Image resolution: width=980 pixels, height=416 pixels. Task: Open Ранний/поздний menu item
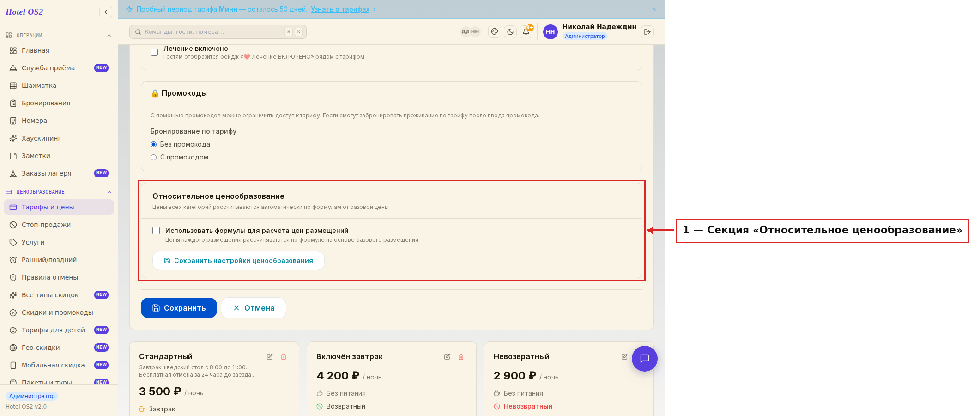tap(59, 260)
